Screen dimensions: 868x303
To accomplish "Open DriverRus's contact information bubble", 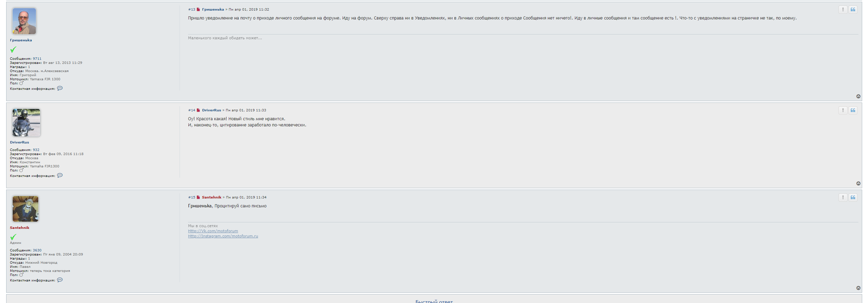I will (x=60, y=176).
